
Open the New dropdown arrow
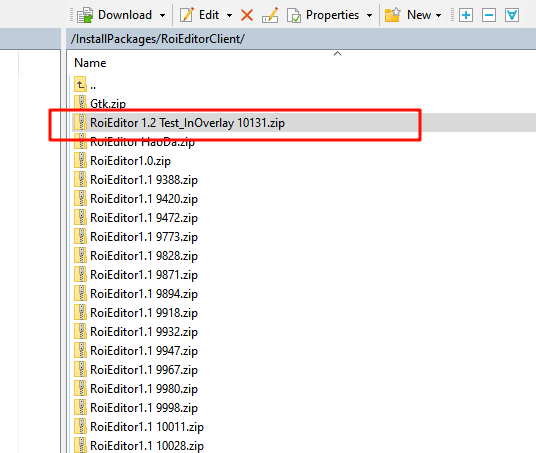coord(438,15)
